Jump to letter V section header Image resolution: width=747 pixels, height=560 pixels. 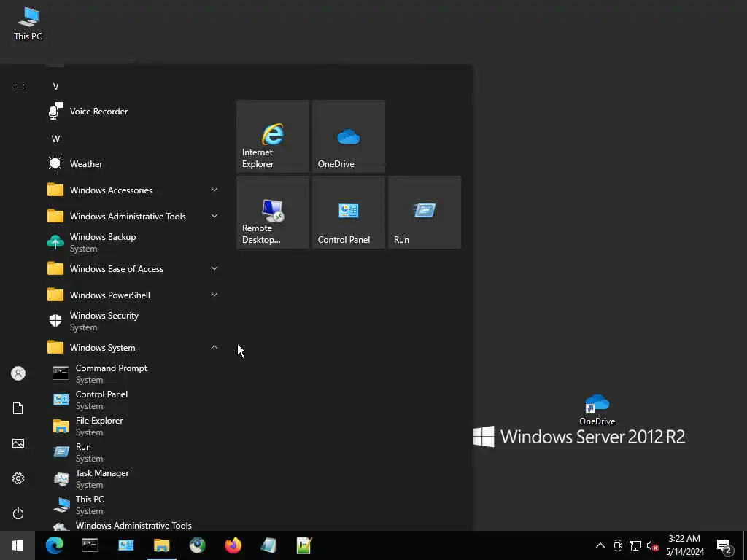(55, 87)
